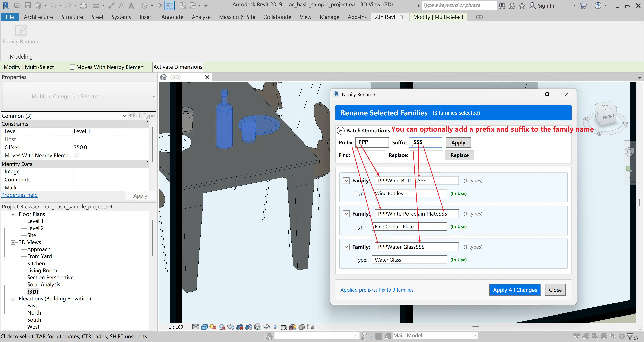Click the Reveal Hidden Elements lightbulb icon

[x=275, y=327]
